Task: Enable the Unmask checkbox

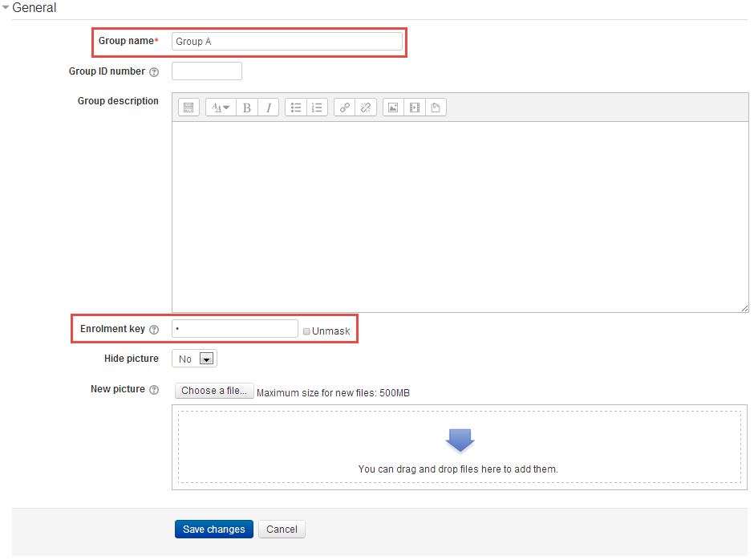Action: 306,331
